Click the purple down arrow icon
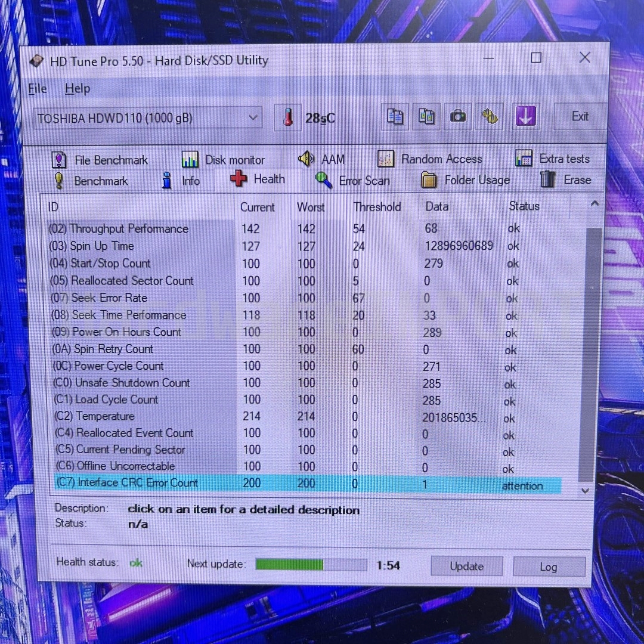Image resolution: width=644 pixels, height=644 pixels. click(x=525, y=117)
